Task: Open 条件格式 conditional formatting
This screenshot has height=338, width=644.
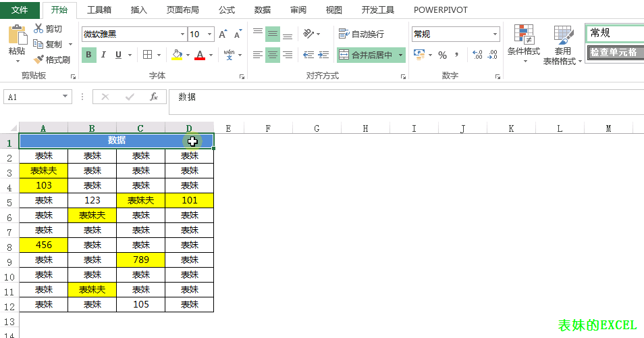Action: tap(524, 43)
